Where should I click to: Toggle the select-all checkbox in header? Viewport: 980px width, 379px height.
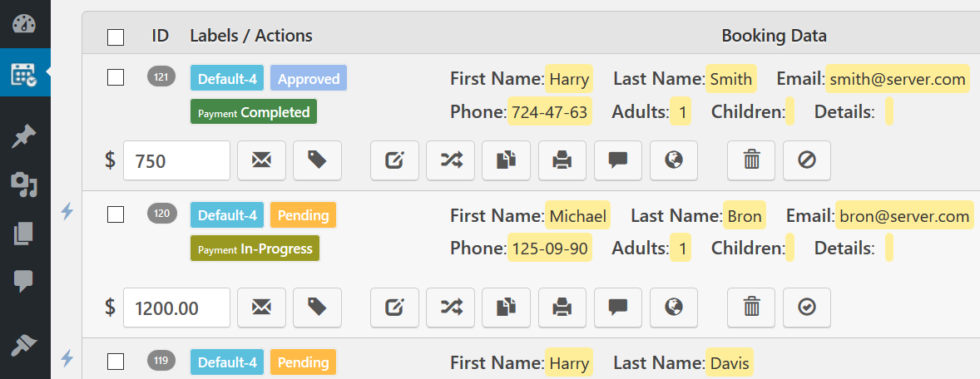pyautogui.click(x=116, y=37)
